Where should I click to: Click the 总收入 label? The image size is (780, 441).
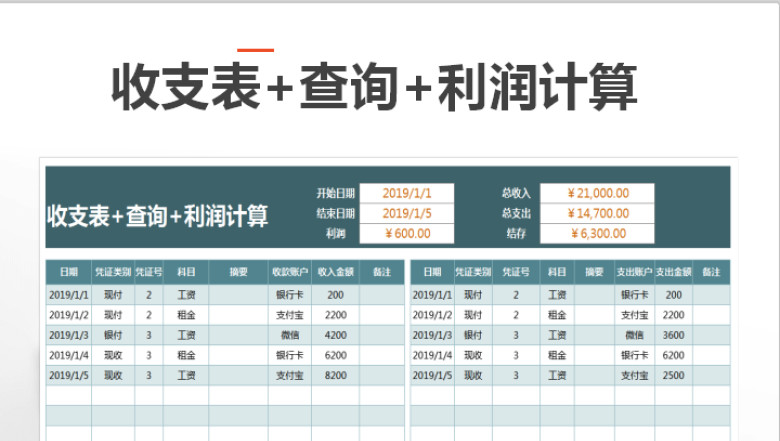pyautogui.click(x=516, y=193)
